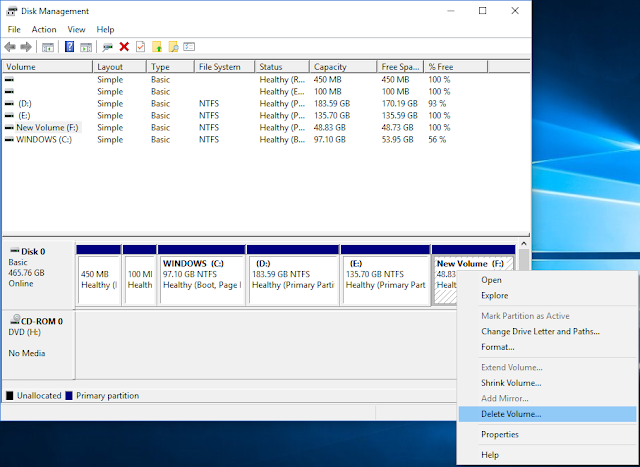Screen dimensions: 640x467
Task: Click the drive icon beside (E:)
Action: tap(9, 116)
